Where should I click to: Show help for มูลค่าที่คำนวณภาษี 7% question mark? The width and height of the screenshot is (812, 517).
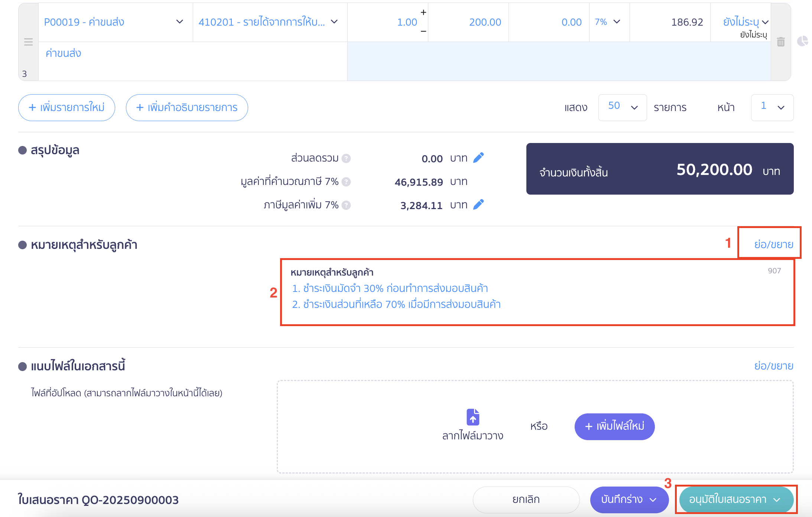346,182
